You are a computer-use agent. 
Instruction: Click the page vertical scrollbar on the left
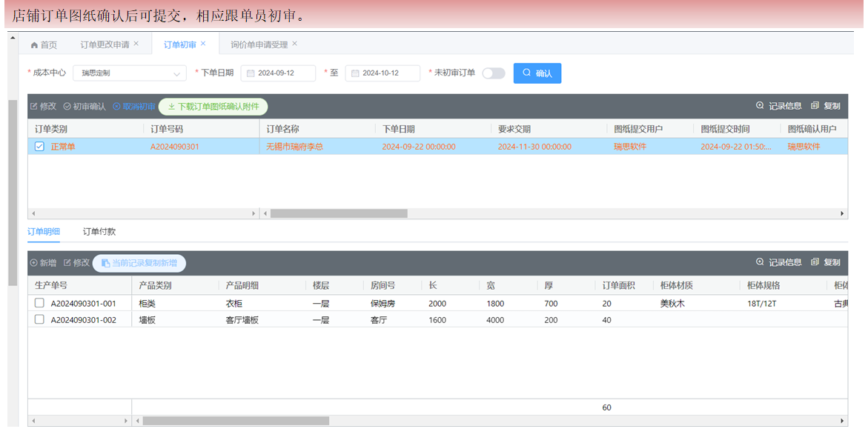[13, 193]
